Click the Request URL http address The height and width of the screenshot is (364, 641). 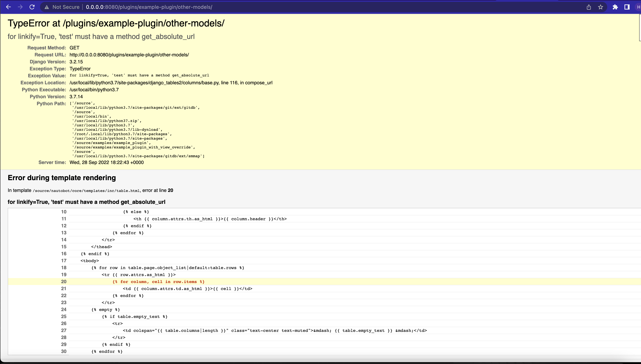129,55
